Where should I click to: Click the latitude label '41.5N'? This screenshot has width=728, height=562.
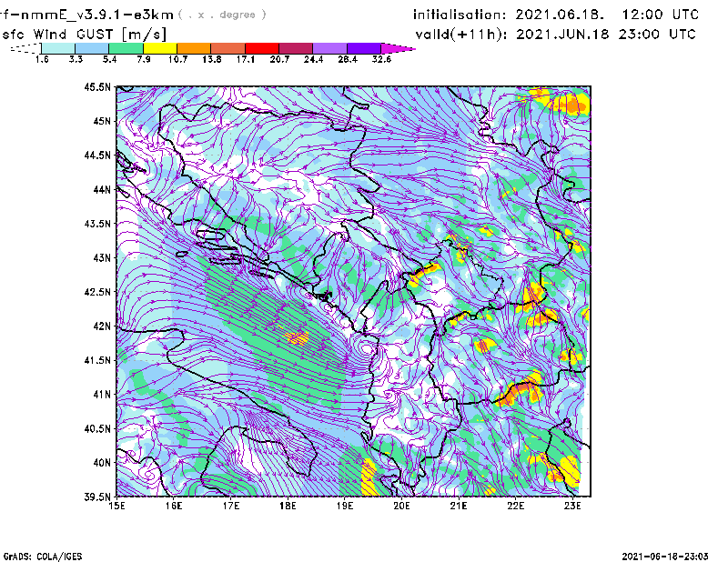click(97, 360)
